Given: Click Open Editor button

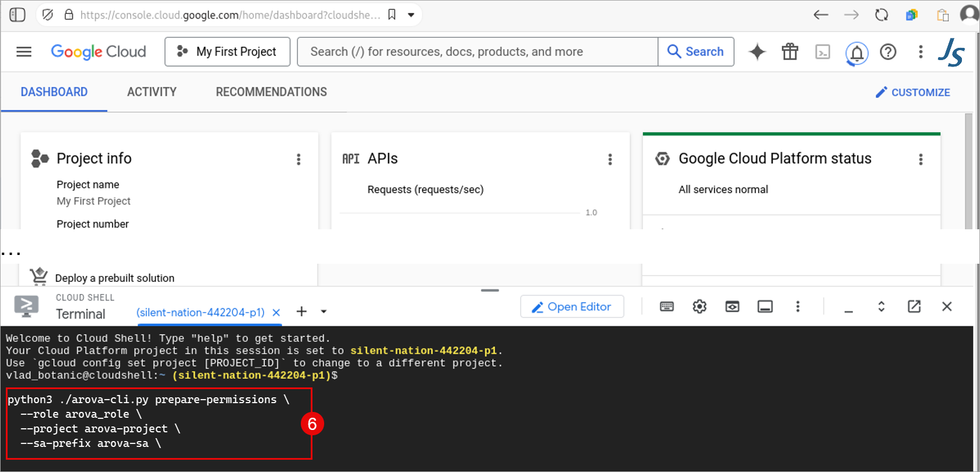Looking at the screenshot, I should (572, 307).
